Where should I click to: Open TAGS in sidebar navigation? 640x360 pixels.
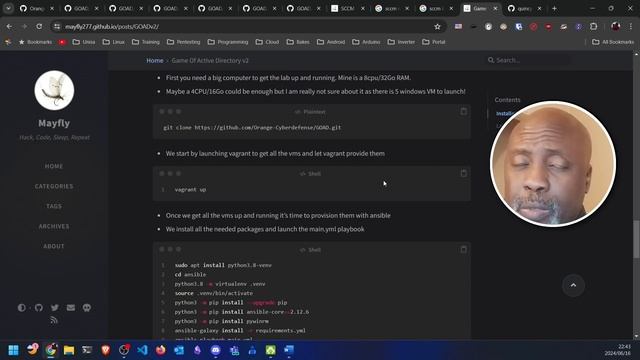point(54,206)
